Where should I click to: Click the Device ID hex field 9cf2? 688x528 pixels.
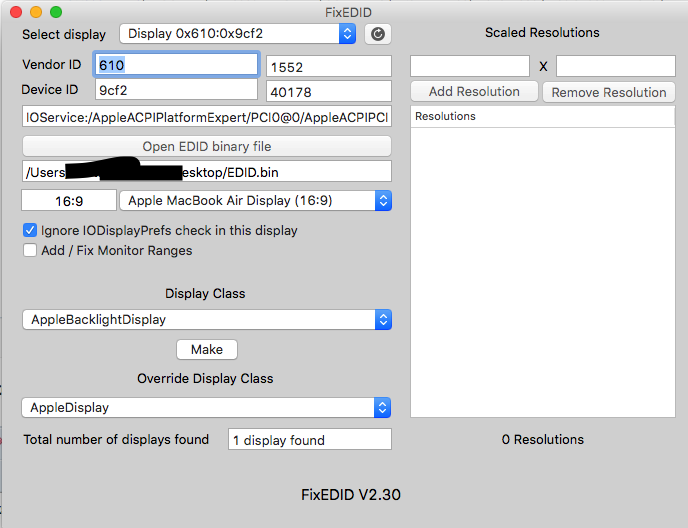pos(177,90)
